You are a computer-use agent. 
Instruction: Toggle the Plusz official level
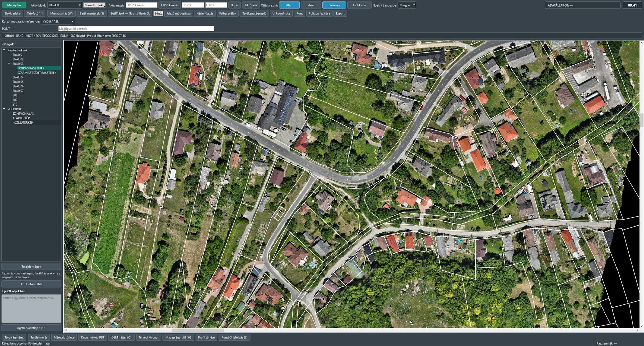pos(311,5)
